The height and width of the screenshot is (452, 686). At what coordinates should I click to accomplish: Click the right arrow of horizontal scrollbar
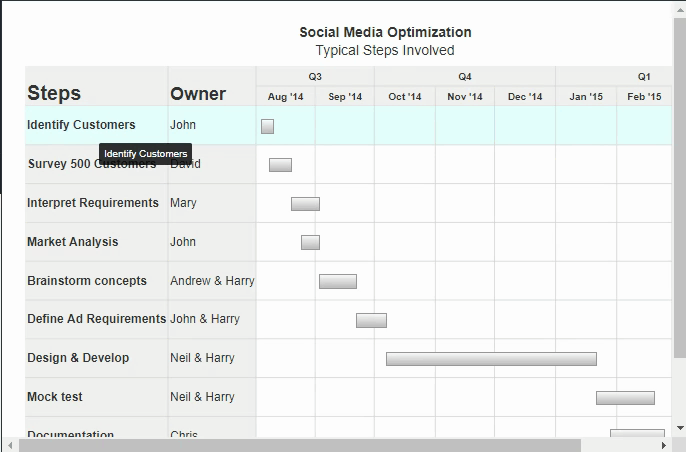click(x=664, y=445)
